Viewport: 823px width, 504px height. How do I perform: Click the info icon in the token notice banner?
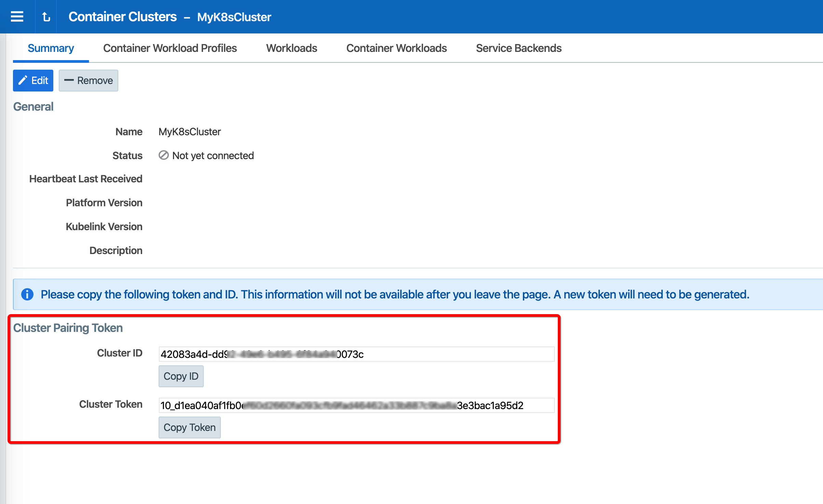pos(27,294)
